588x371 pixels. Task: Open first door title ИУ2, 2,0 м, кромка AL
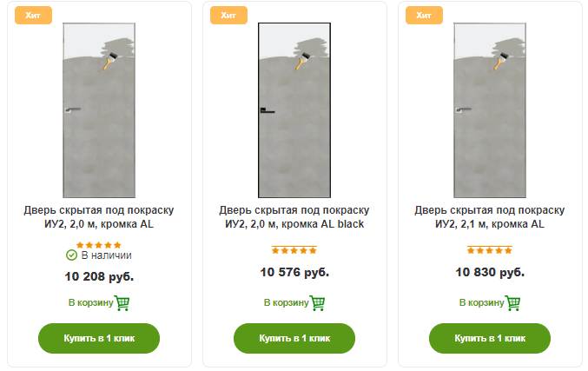click(x=99, y=217)
